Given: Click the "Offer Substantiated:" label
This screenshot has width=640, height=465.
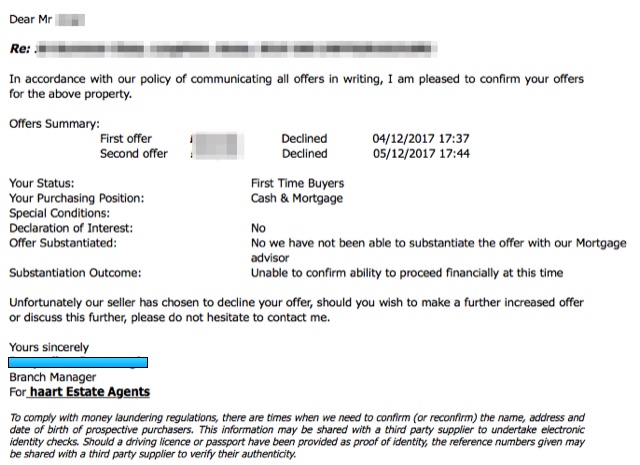Looking at the screenshot, I should point(62,243).
